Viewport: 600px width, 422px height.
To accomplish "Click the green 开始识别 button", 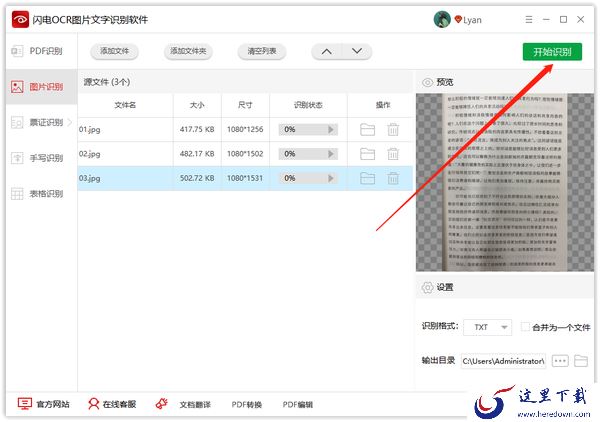I will pos(552,52).
